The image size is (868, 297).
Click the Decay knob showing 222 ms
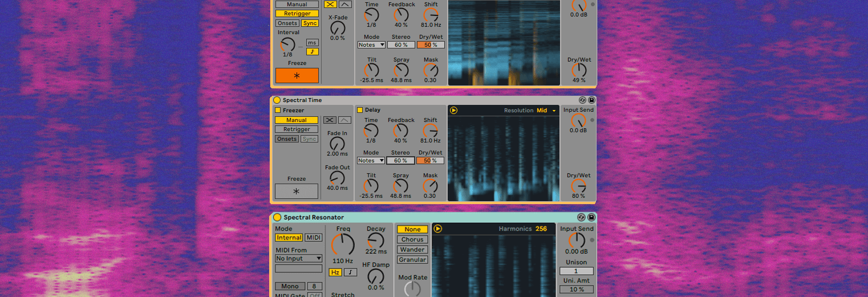(376, 240)
